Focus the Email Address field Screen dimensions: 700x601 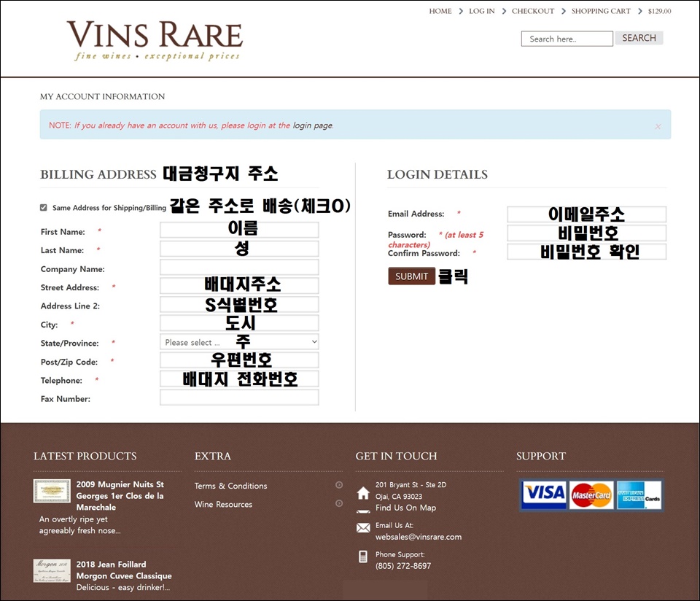click(x=586, y=214)
